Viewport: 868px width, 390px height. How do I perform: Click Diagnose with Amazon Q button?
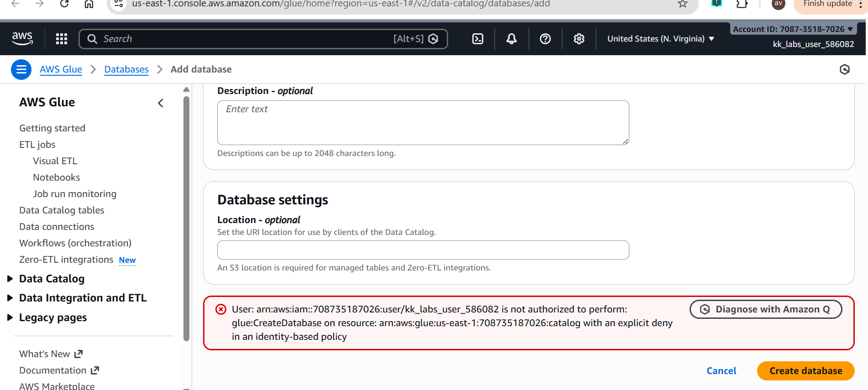(765, 309)
